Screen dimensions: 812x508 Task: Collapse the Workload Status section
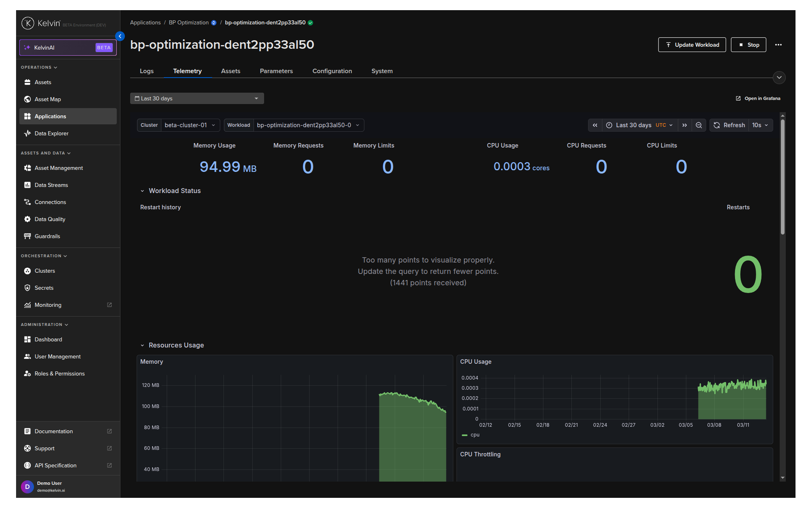click(143, 191)
